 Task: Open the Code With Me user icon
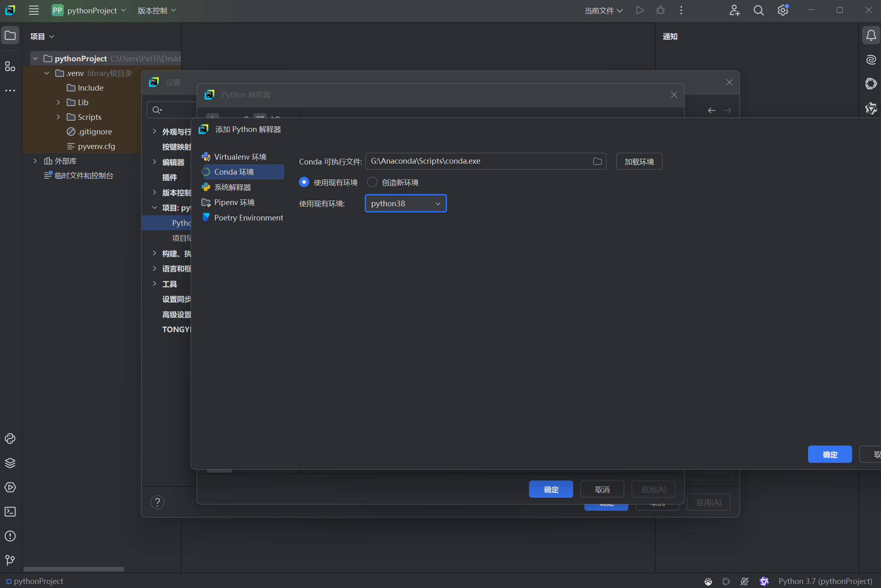point(734,11)
